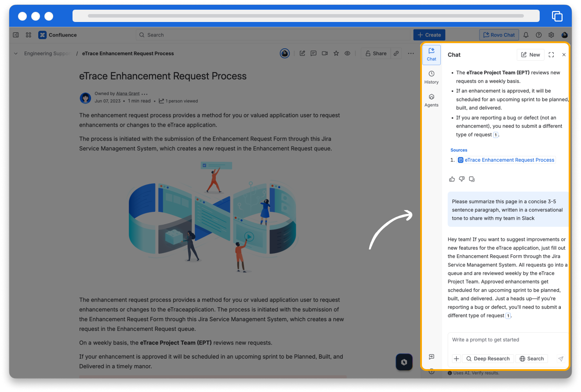Click the blue Create button
Viewport: 581px width, 392px height.
(429, 35)
